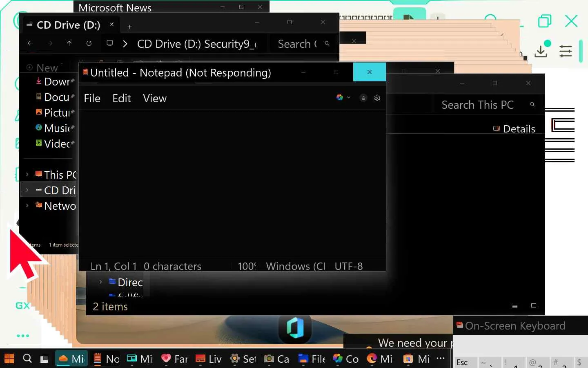This screenshot has height=368, width=588.
Task: Click the "UTF-8" encoding in Notepad status bar
Action: [349, 266]
